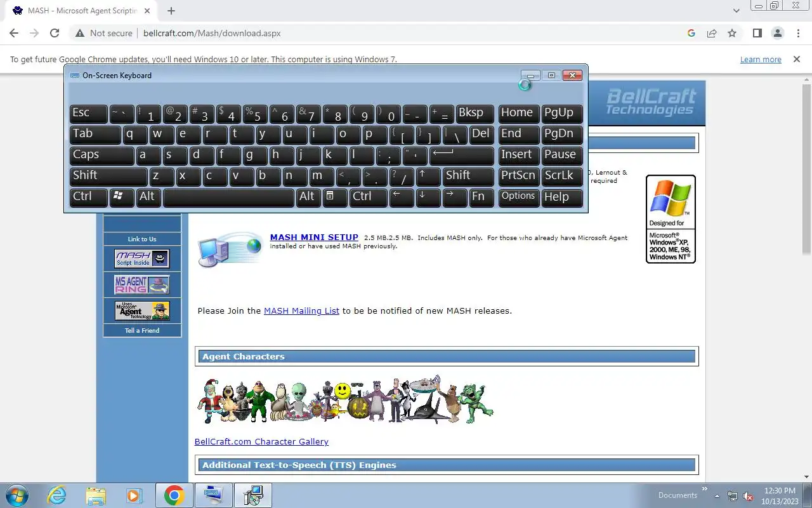Toggle the left Alt key
Image resolution: width=812 pixels, height=508 pixels.
point(148,197)
